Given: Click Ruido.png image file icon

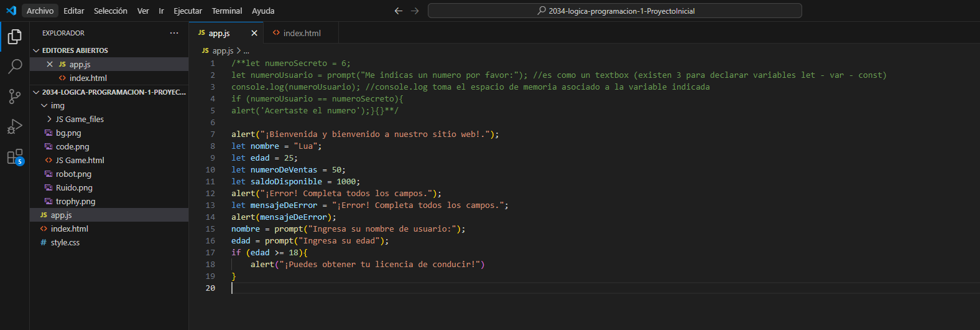Looking at the screenshot, I should (49, 187).
